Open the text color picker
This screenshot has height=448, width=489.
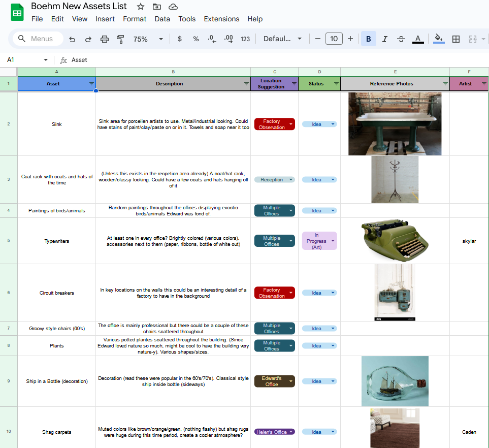click(418, 39)
